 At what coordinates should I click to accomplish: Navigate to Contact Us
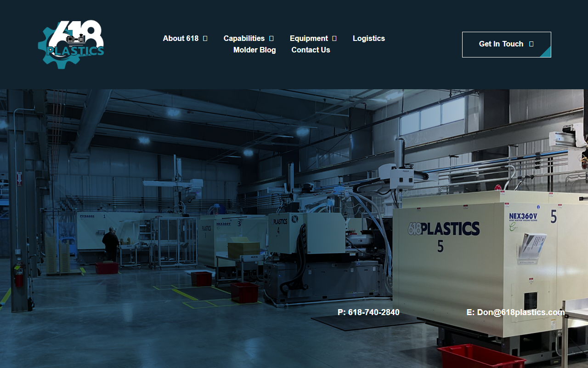click(x=311, y=50)
